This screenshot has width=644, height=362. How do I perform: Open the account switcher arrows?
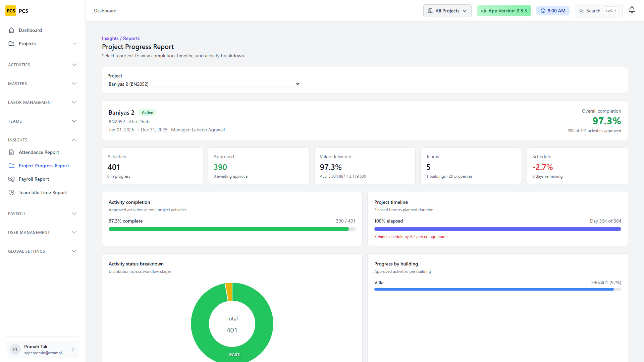(73, 349)
